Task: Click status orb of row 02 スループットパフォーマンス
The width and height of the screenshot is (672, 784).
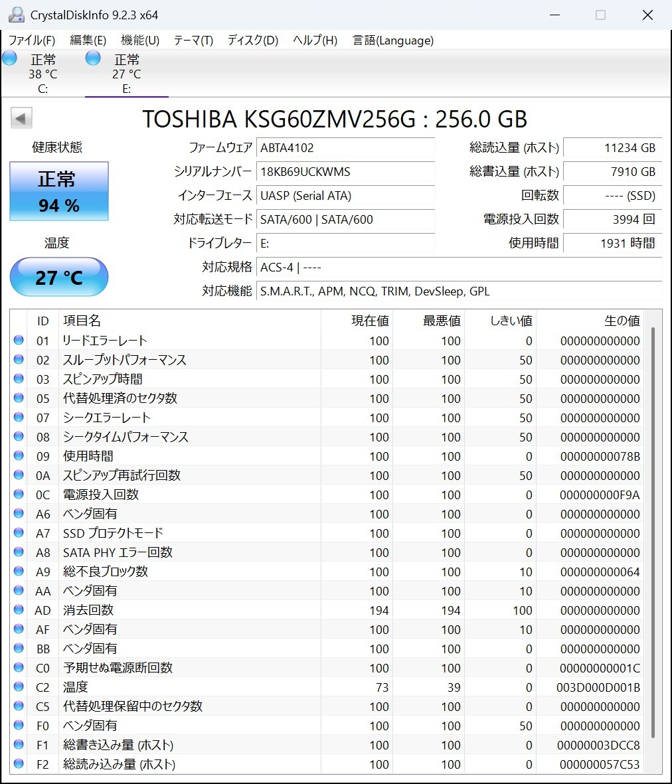Action: coord(19,360)
